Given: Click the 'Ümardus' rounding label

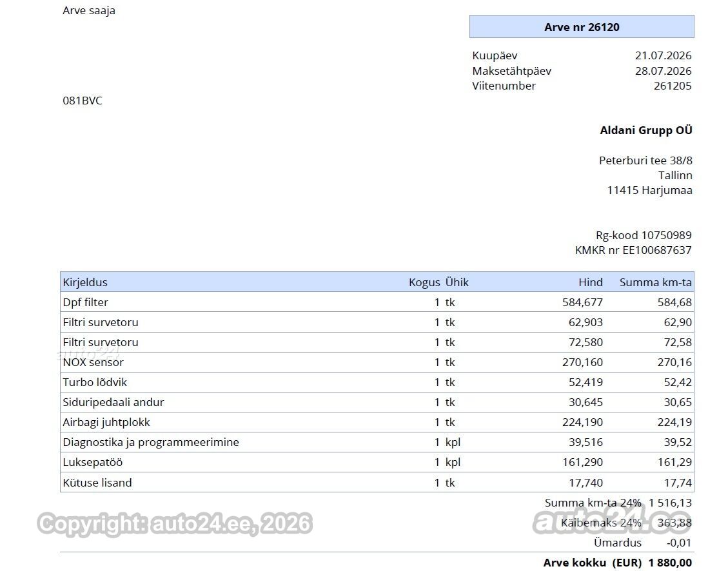Looking at the screenshot, I should pyautogui.click(x=618, y=543).
